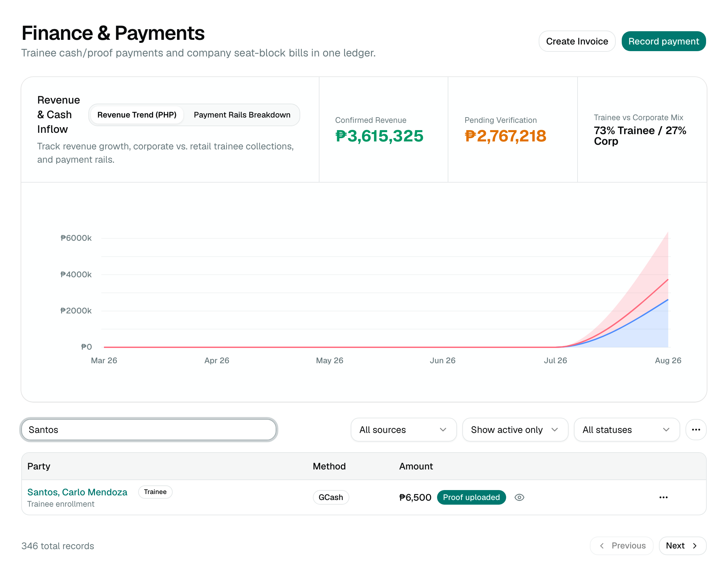Click the Jul 26 axis label on the chart
This screenshot has width=728, height=587.
tap(555, 360)
